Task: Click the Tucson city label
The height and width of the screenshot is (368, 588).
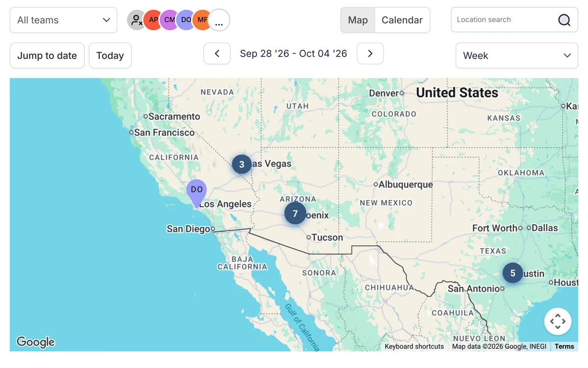Action: [327, 237]
